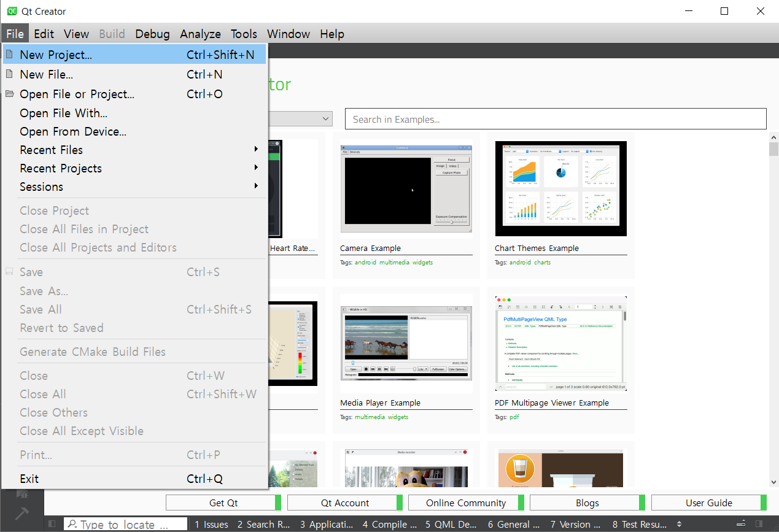
Task: Open the View menu
Action: tap(77, 34)
